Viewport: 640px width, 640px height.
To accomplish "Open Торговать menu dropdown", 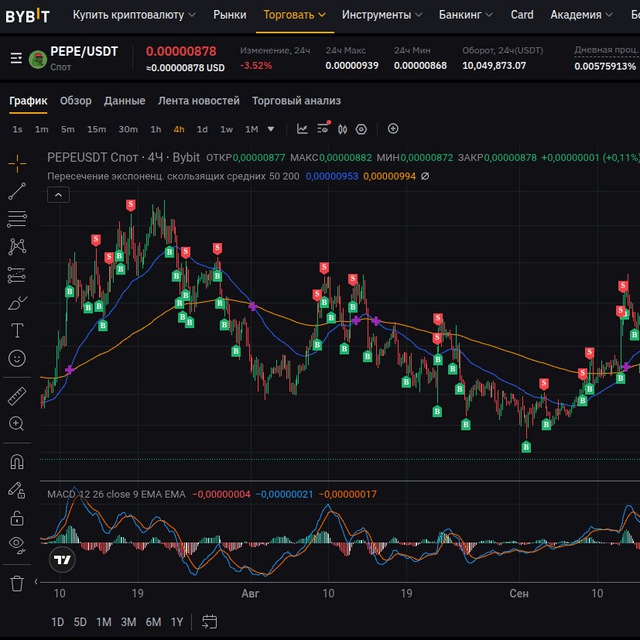I will (295, 15).
